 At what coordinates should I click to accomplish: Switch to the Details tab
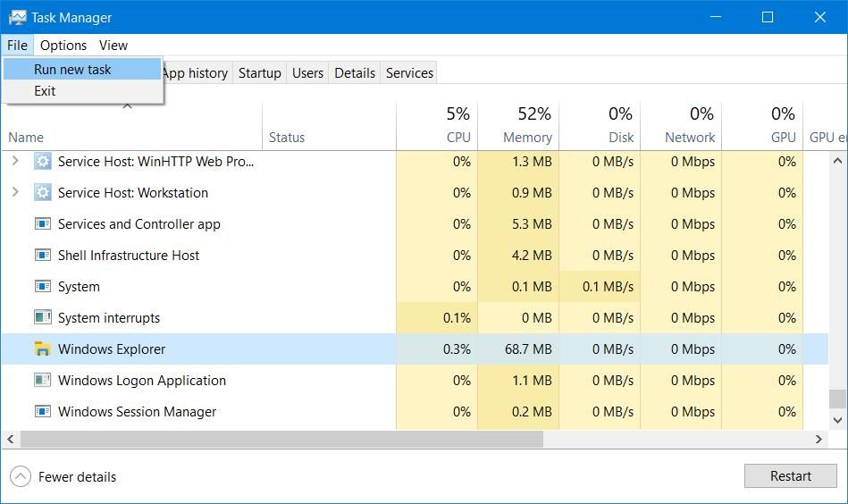coord(355,73)
